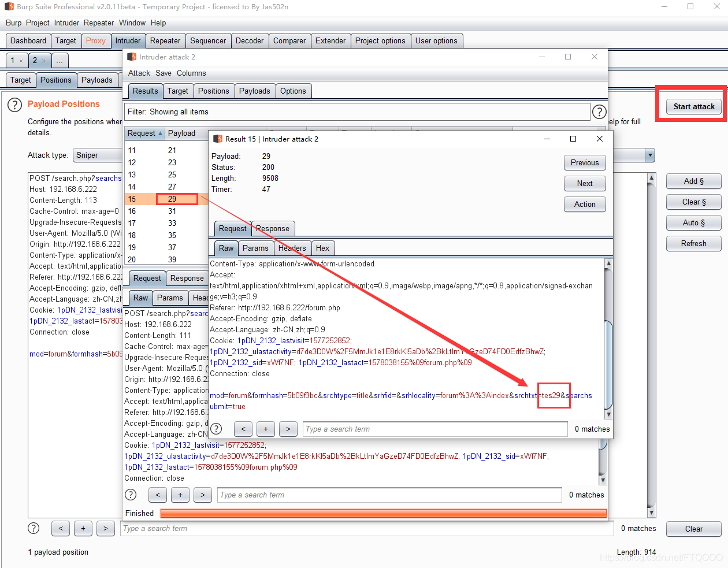Viewport: 728px width, 568px height.
Task: Click next match arrow in Result 15 search
Action: pos(288,429)
